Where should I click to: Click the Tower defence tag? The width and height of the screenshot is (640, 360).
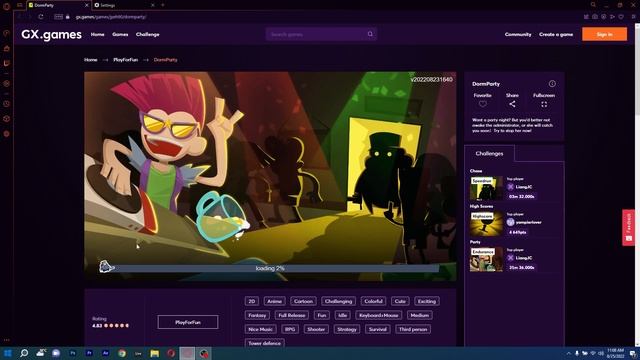coord(264,343)
